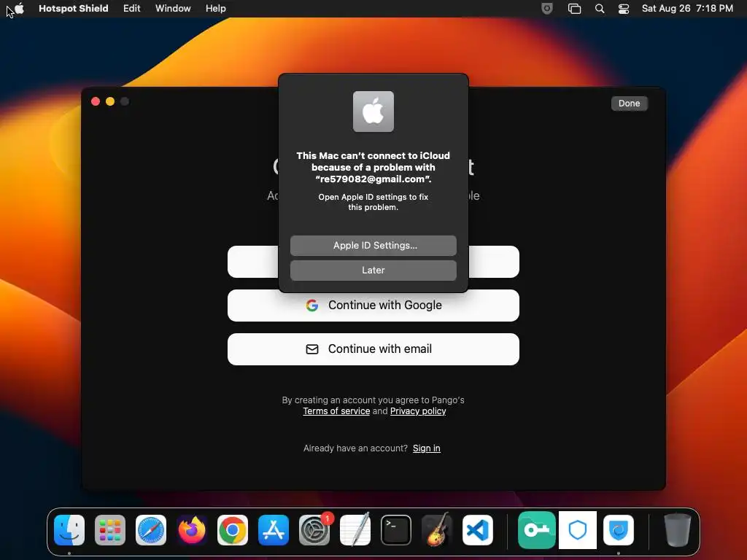Open the Terms of service link
The image size is (747, 560).
336,411
